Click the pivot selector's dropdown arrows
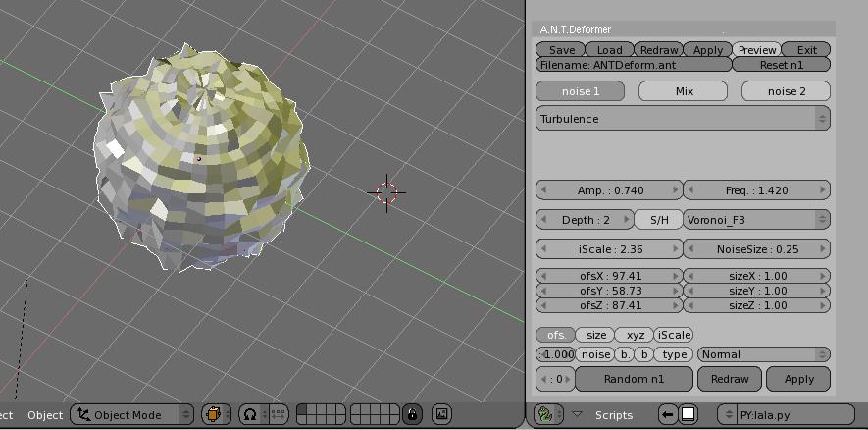Image resolution: width=868 pixels, height=430 pixels. 264,414
